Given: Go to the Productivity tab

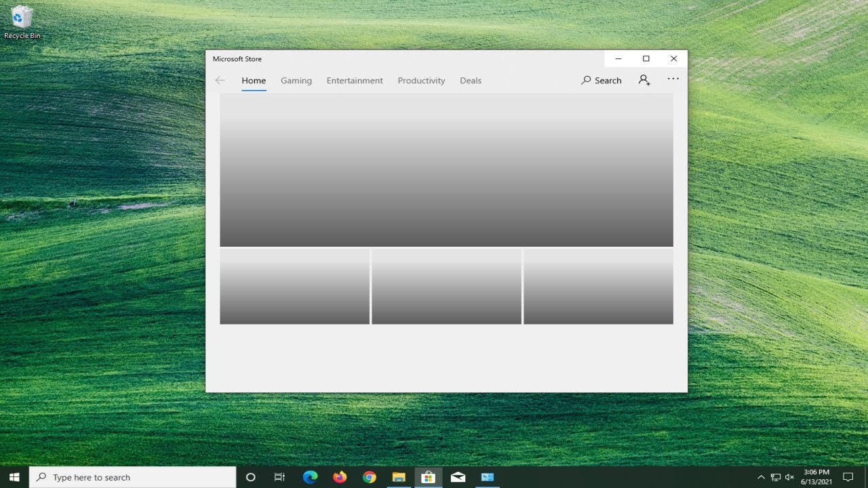Looking at the screenshot, I should (x=421, y=80).
